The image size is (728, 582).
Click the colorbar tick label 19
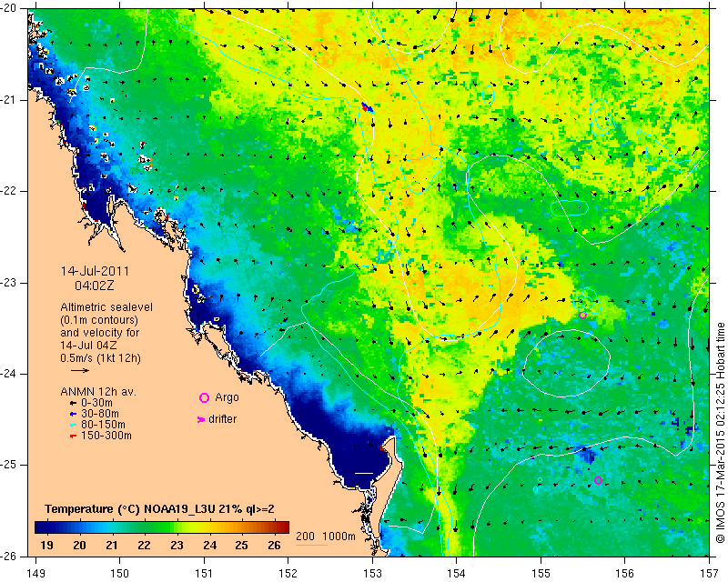pyautogui.click(x=47, y=546)
